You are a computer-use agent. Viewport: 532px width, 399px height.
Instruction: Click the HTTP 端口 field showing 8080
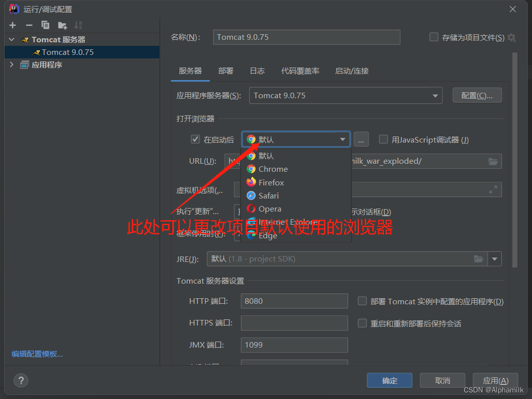[x=294, y=301]
